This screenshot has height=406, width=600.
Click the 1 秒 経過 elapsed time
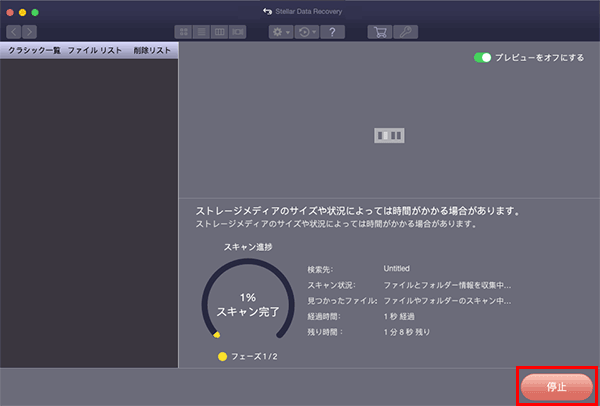point(399,316)
